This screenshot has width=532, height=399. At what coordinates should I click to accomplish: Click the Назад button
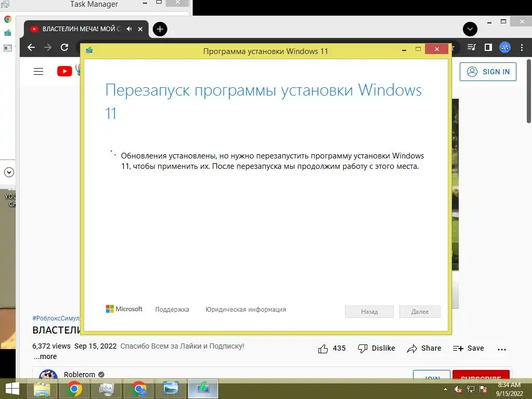coord(369,312)
